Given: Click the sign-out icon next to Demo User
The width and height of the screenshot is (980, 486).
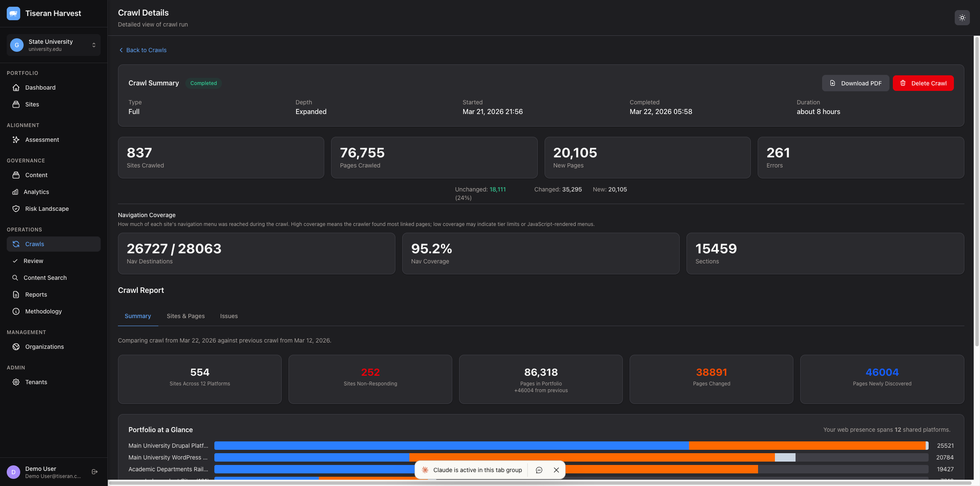Looking at the screenshot, I should tap(93, 472).
